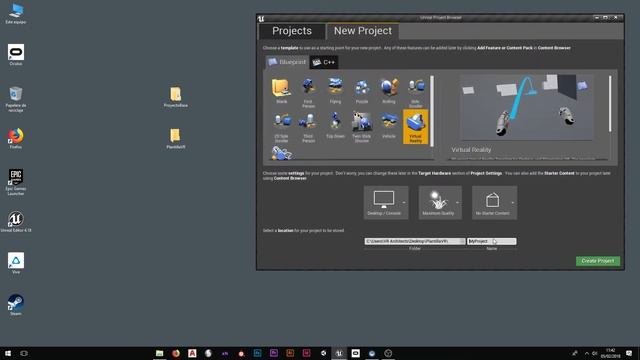Open Este equipo desktop icon
This screenshot has height=360, width=640.
coord(16,13)
